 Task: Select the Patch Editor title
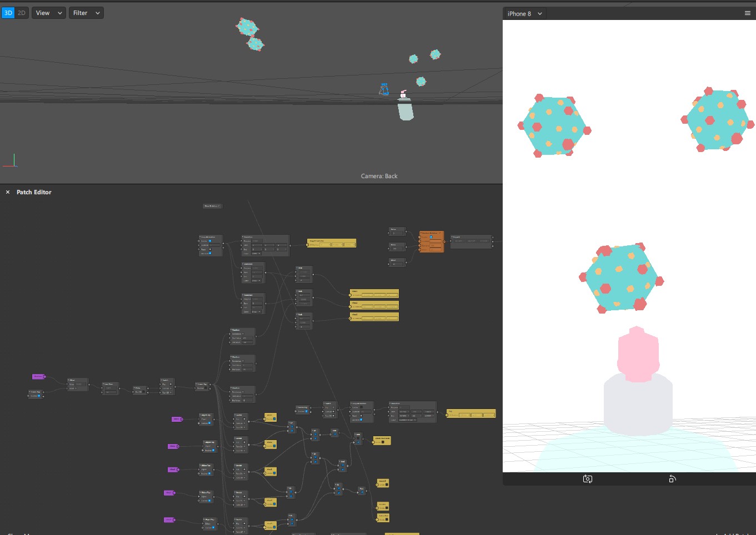(34, 192)
